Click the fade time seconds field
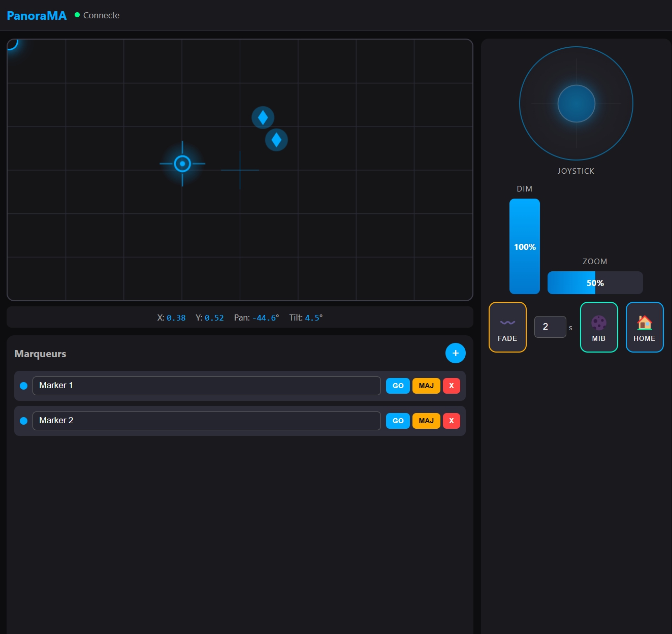Screen dimensions: 672x634 550,327
